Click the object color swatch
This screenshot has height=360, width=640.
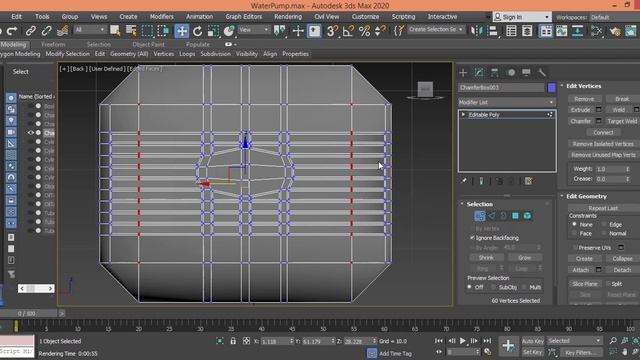(x=551, y=87)
